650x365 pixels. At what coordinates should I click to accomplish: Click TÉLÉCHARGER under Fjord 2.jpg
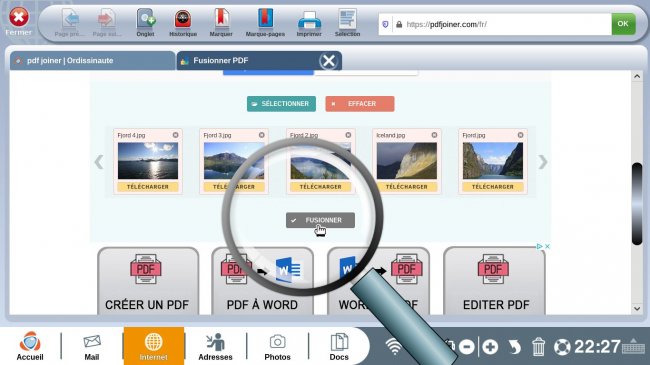pos(320,187)
